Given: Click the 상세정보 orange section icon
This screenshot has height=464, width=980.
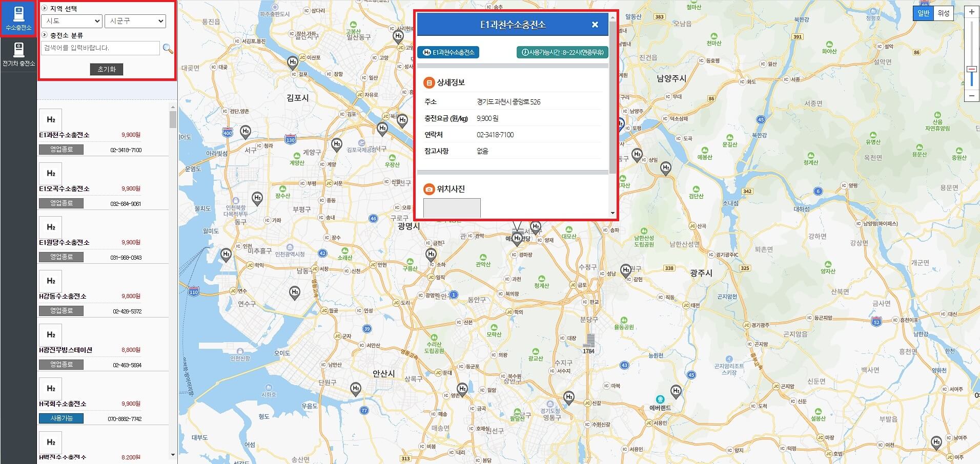Looking at the screenshot, I should click(x=429, y=82).
